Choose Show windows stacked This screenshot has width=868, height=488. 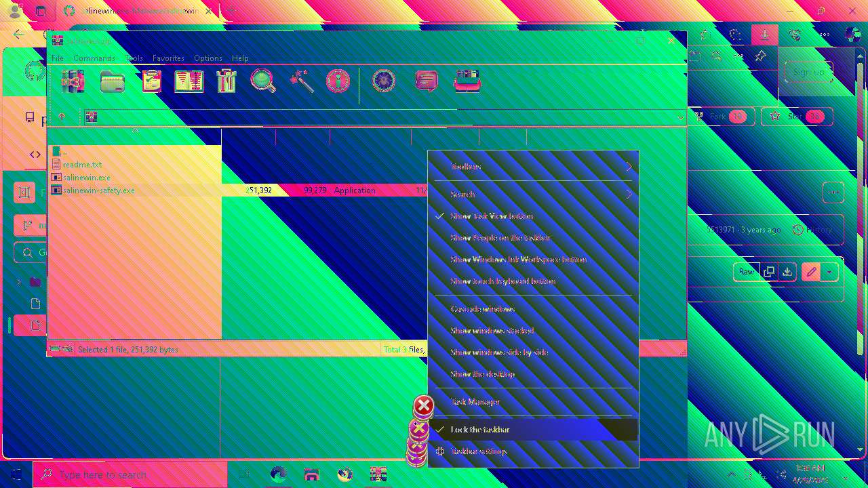click(x=533, y=331)
